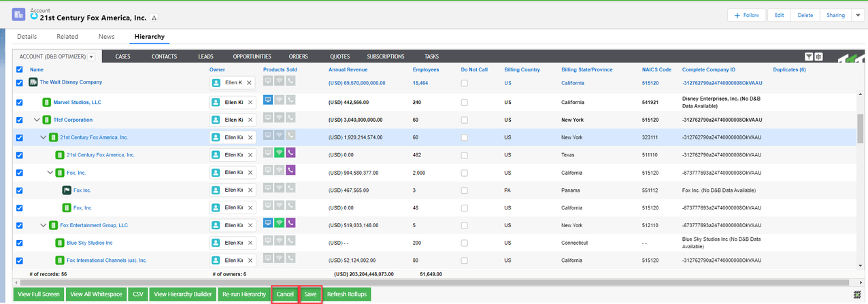
Task: Click the owner avatar for Fox International Channels
Action: pyautogui.click(x=216, y=260)
